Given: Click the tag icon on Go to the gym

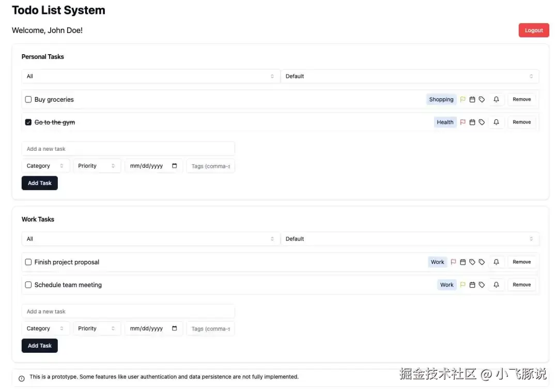Looking at the screenshot, I should pyautogui.click(x=482, y=122).
